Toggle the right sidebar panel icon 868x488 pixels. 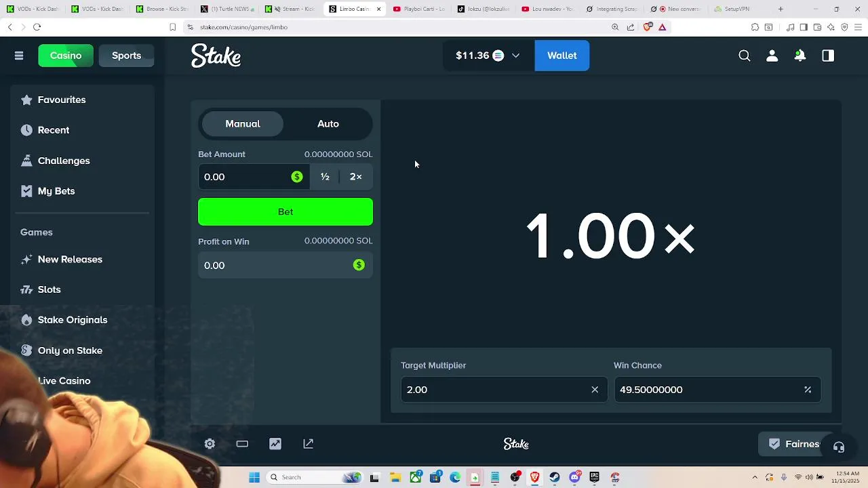828,56
